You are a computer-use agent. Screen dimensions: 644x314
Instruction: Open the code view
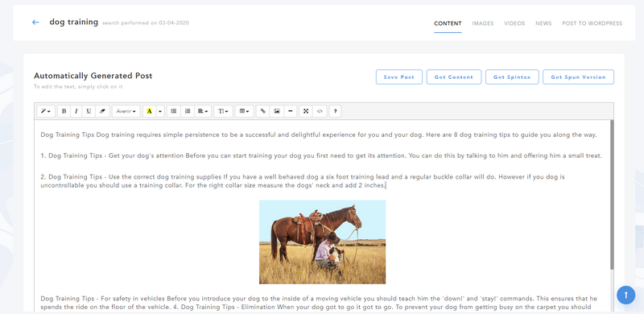click(x=320, y=111)
